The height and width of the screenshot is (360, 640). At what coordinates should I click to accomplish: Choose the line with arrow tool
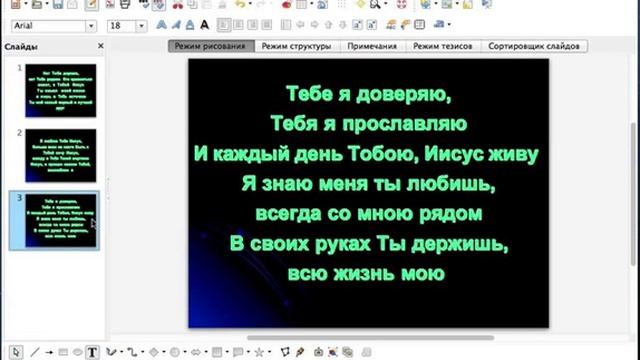point(49,352)
